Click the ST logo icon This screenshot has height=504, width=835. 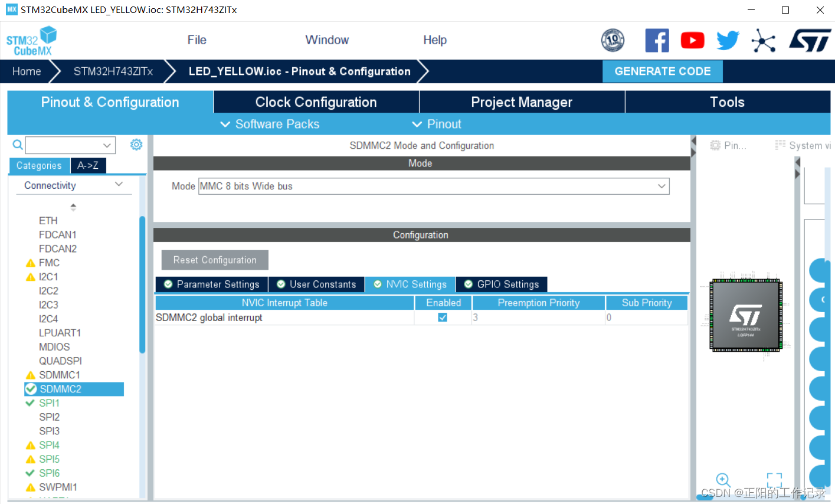pos(810,41)
